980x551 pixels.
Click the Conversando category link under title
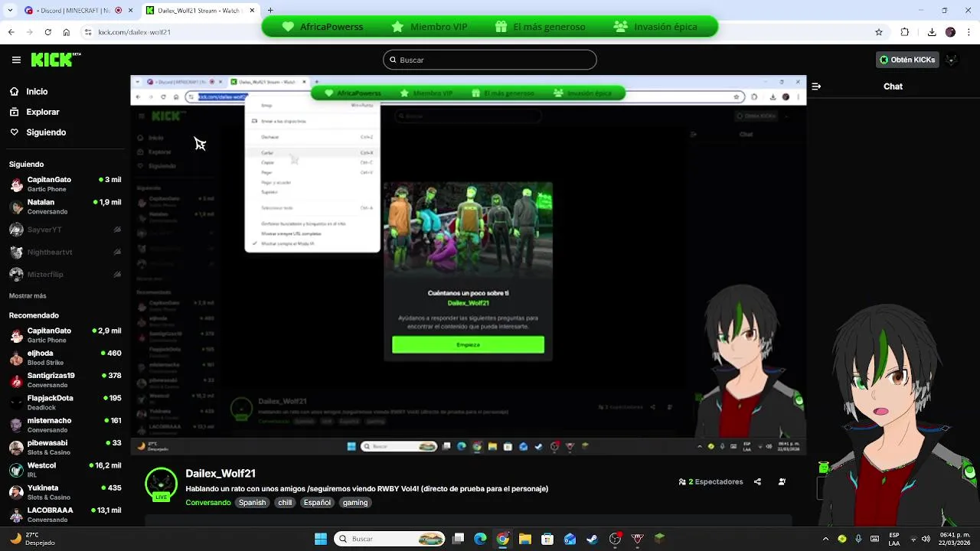pyautogui.click(x=207, y=503)
